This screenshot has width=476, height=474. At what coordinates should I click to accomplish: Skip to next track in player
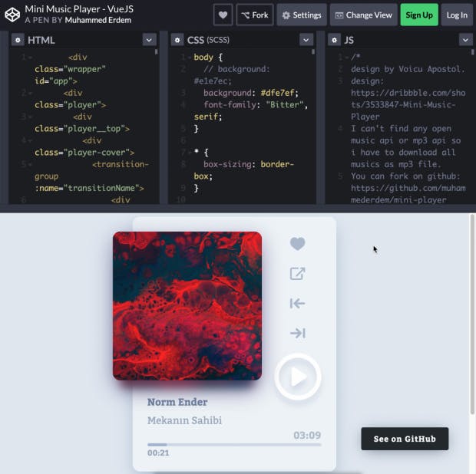pos(297,333)
